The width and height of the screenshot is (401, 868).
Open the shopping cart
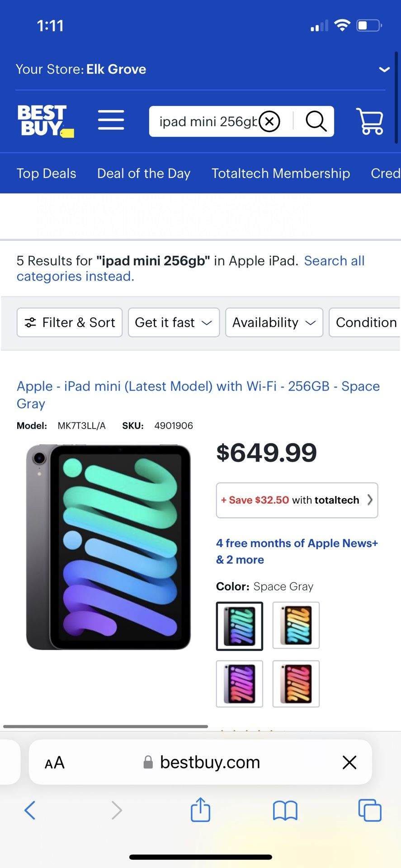point(370,121)
